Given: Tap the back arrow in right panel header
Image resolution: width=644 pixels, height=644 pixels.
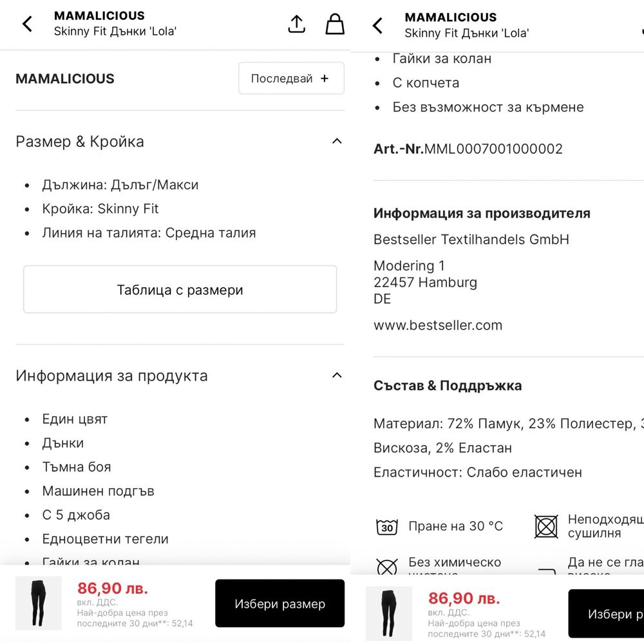Looking at the screenshot, I should 377,26.
